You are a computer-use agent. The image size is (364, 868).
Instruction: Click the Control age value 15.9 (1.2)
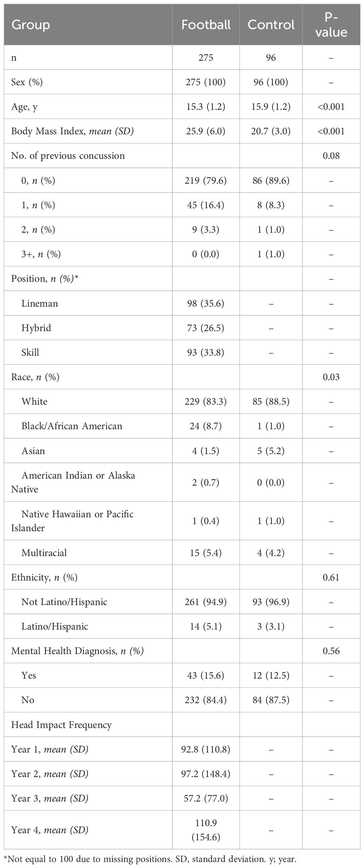pyautogui.click(x=271, y=107)
